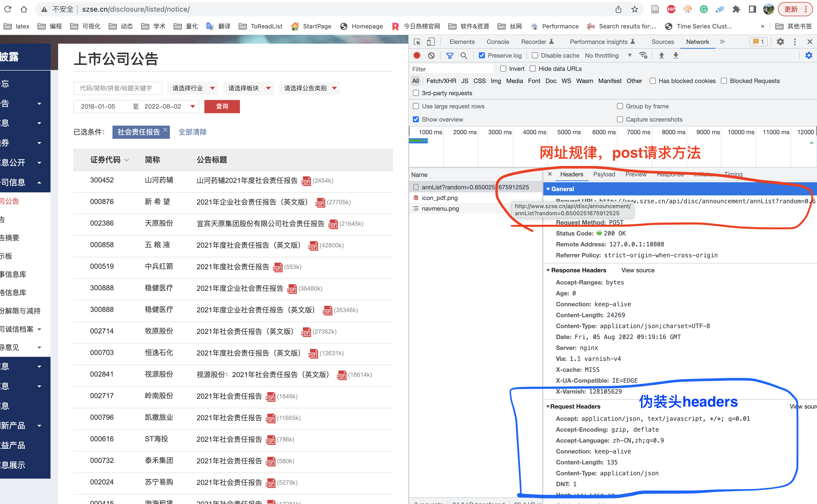Import HAR file using the upload arrow icon

point(661,55)
